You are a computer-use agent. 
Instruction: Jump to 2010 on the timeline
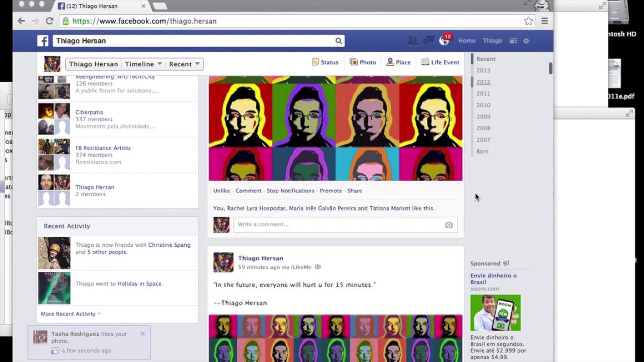(x=483, y=105)
